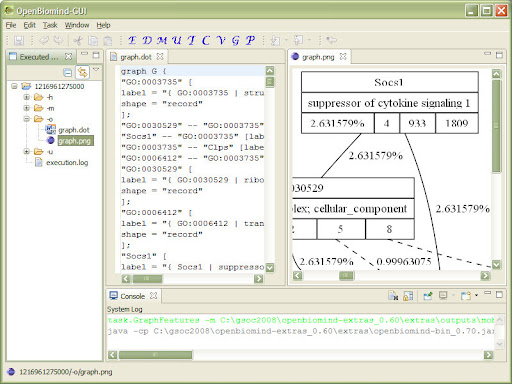Viewport: 512px width, 384px height.
Task: Open the Window menu
Action: pyautogui.click(x=77, y=25)
